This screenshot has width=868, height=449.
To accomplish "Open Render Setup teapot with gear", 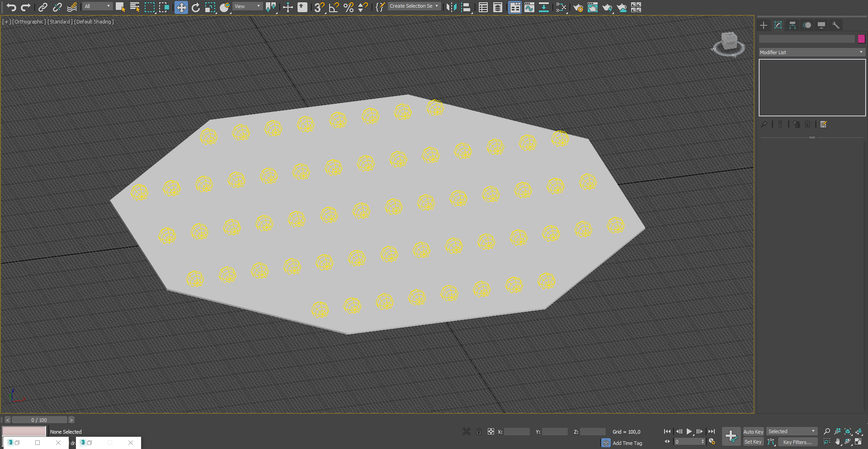I will pos(578,7).
